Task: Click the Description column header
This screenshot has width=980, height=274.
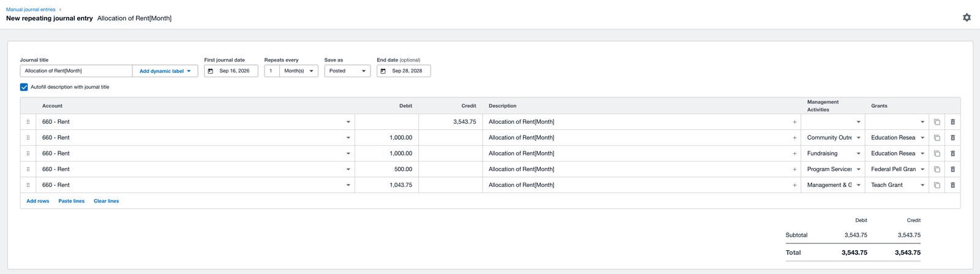Action: pos(502,106)
